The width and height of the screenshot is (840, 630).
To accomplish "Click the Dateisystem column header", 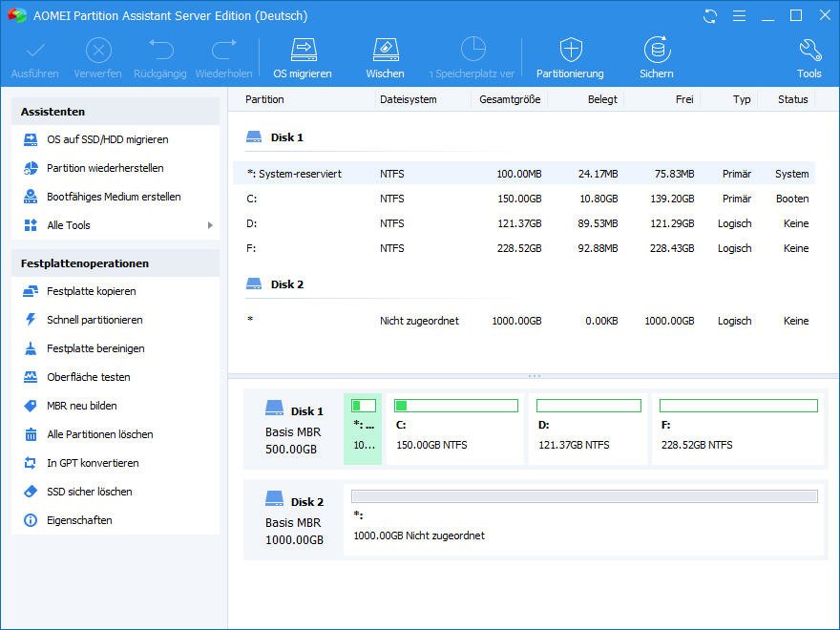I will click(408, 99).
